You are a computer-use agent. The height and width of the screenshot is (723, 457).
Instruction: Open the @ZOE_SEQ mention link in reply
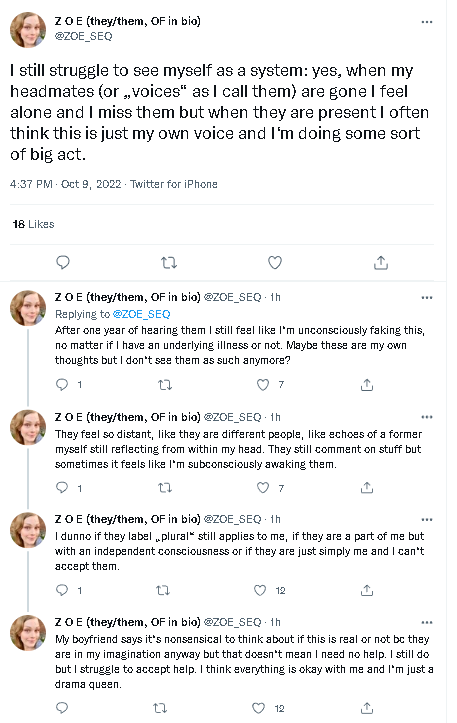(x=142, y=314)
